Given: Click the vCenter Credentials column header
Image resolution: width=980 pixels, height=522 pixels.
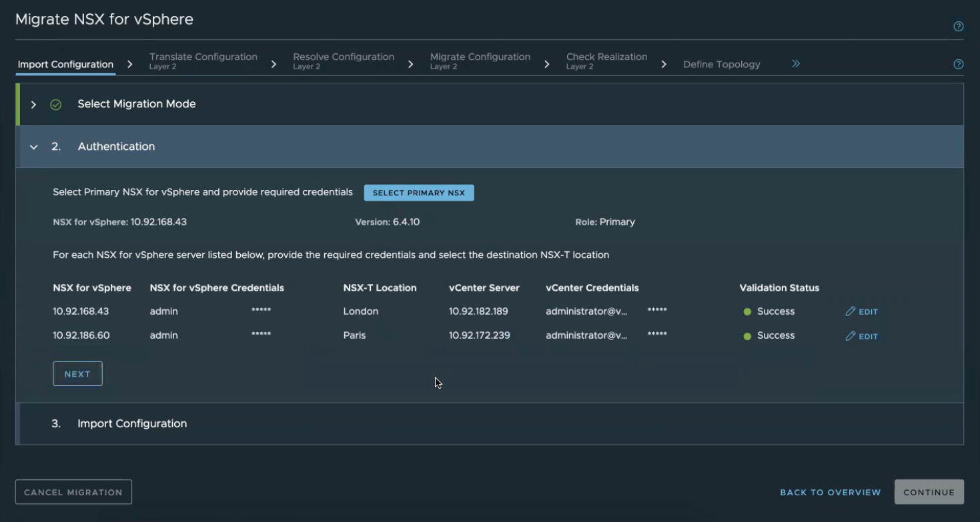Looking at the screenshot, I should click(x=592, y=288).
